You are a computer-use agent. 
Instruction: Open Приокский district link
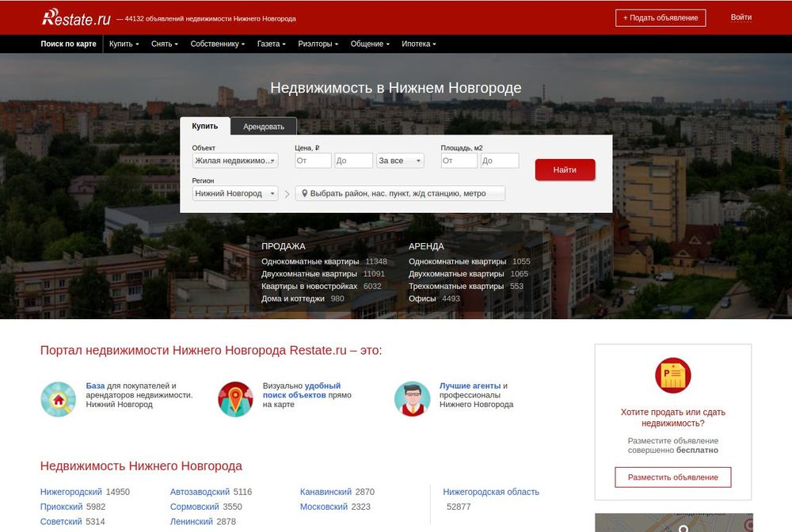(x=61, y=507)
